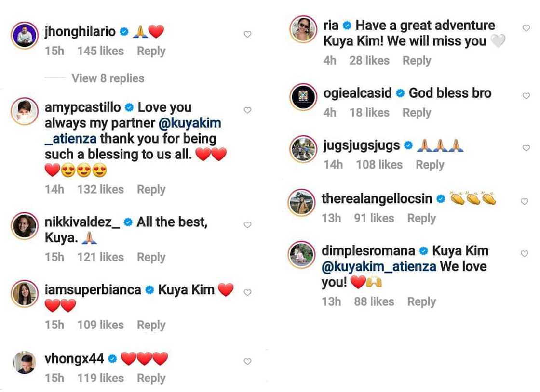Toggle like on dimplesromana's comment
The image size is (540, 392).
(524, 254)
